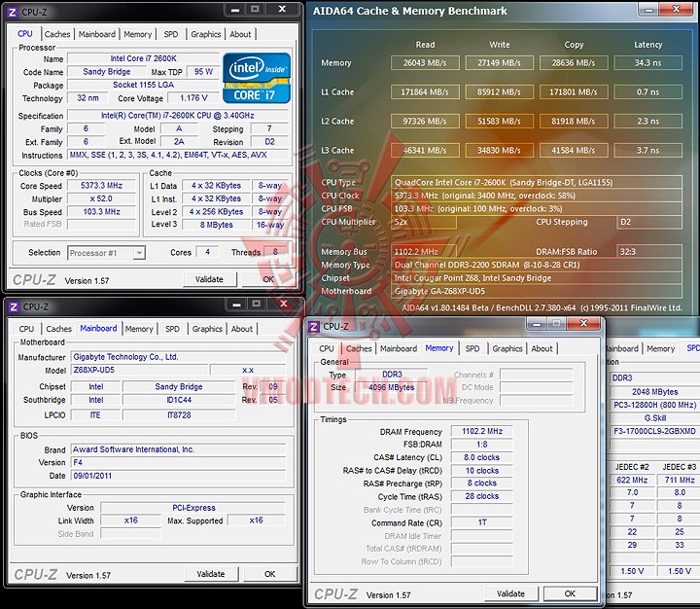700x609 pixels.
Task: Click the CPU-Z Mainboard window title icon
Action: pyautogui.click(x=14, y=307)
